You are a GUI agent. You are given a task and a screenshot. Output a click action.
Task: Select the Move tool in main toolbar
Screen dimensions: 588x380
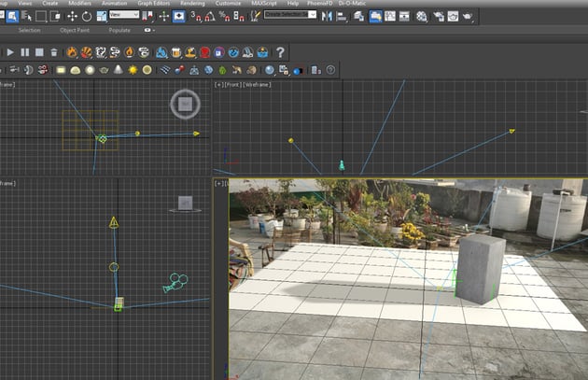[x=72, y=16]
